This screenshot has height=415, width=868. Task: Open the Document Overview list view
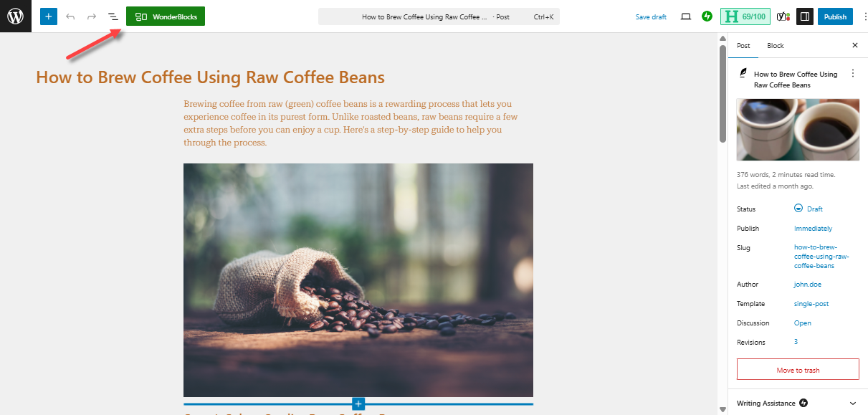tap(112, 16)
